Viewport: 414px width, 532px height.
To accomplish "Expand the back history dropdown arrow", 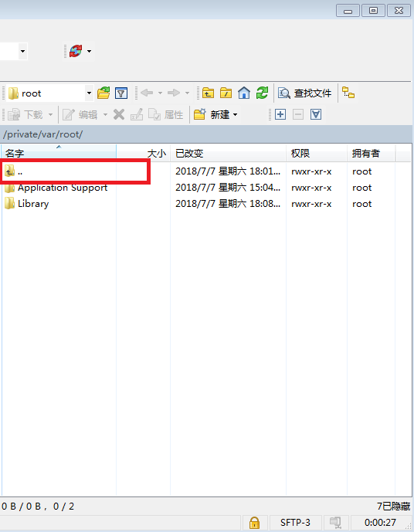I will [x=160, y=93].
